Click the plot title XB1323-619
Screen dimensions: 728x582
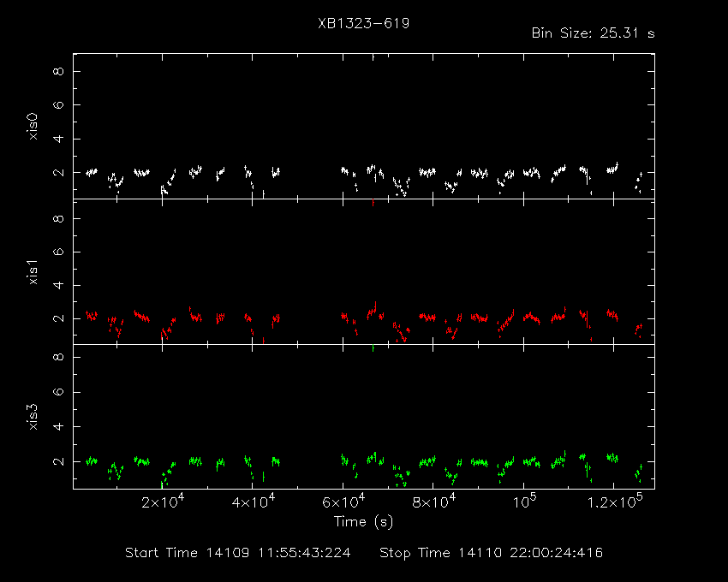click(363, 23)
